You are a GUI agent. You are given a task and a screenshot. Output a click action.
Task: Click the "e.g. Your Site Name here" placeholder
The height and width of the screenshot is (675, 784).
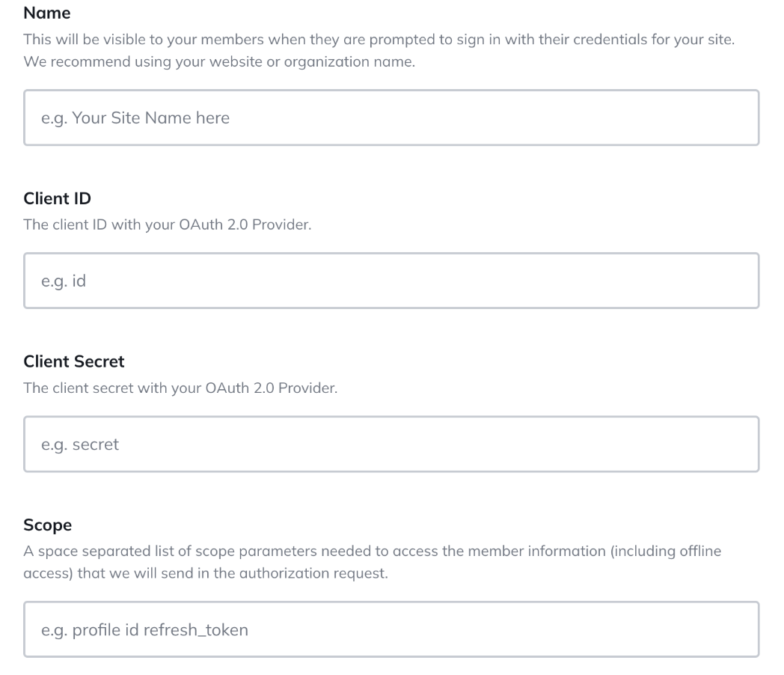(135, 117)
